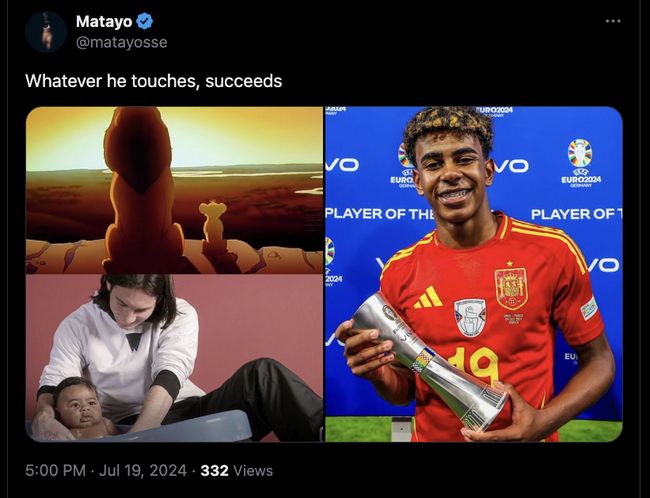The width and height of the screenshot is (650, 498).
Task: Click the 5:00 PM timestamp
Action: click(x=56, y=471)
